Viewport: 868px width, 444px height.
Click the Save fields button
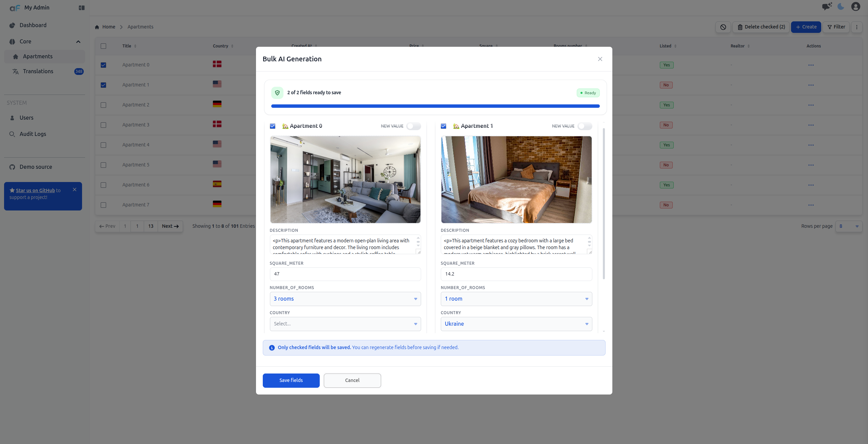pyautogui.click(x=291, y=381)
